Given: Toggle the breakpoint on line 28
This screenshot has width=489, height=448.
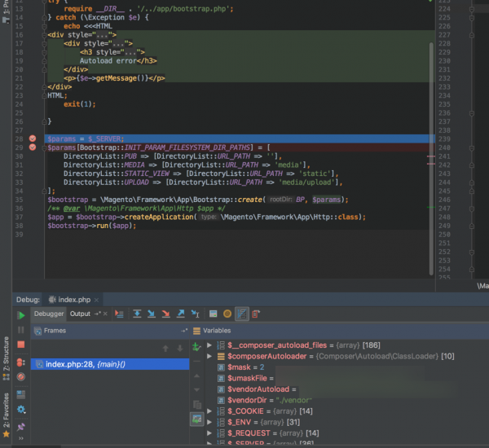Looking at the screenshot, I should pyautogui.click(x=33, y=138).
